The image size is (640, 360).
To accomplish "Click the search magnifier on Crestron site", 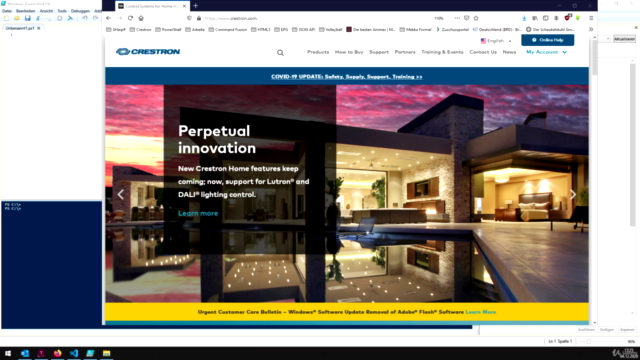I will click(x=280, y=53).
